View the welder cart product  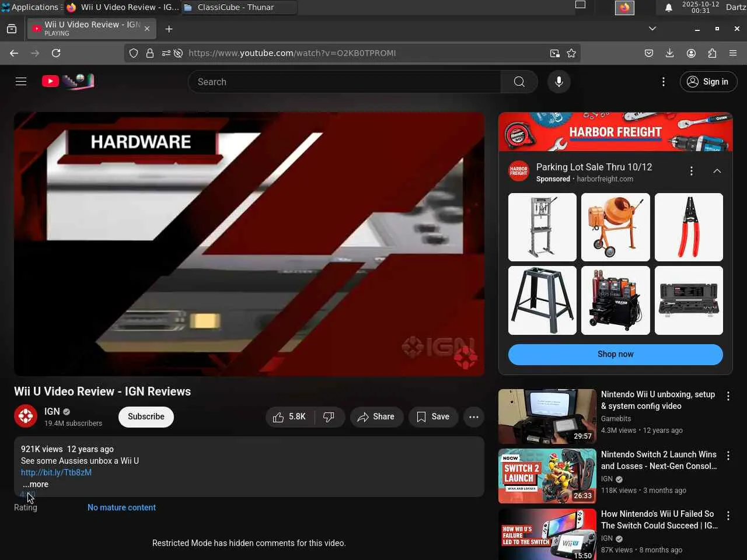(x=616, y=300)
